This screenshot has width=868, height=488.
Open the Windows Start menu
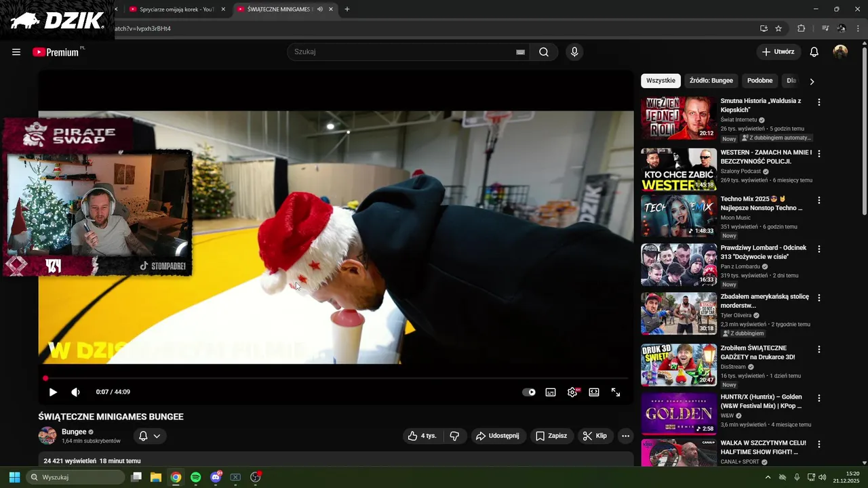pyautogui.click(x=14, y=477)
